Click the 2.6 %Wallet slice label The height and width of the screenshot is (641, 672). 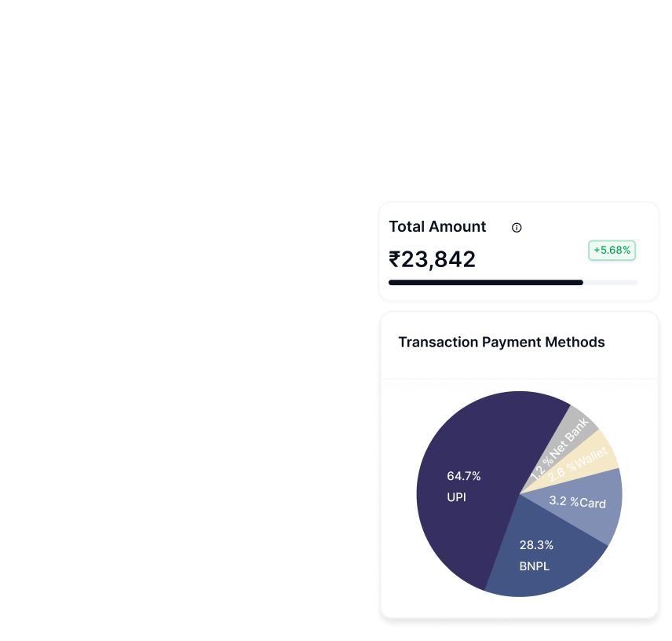point(577,464)
